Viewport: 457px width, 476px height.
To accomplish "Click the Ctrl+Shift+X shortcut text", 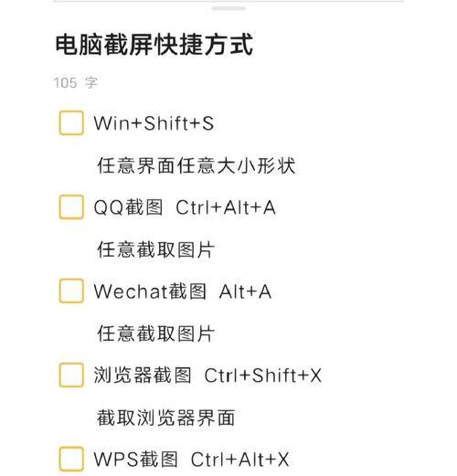I will tap(263, 376).
